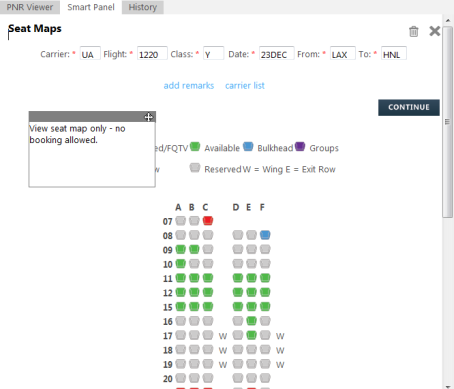
Task: Select available seat 16E
Action: tap(251, 321)
